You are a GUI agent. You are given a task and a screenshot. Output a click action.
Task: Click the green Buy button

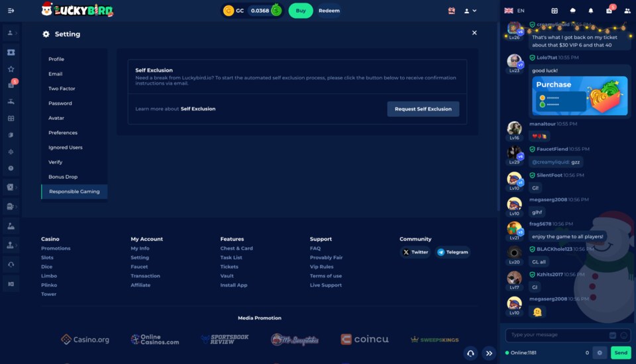coord(301,11)
